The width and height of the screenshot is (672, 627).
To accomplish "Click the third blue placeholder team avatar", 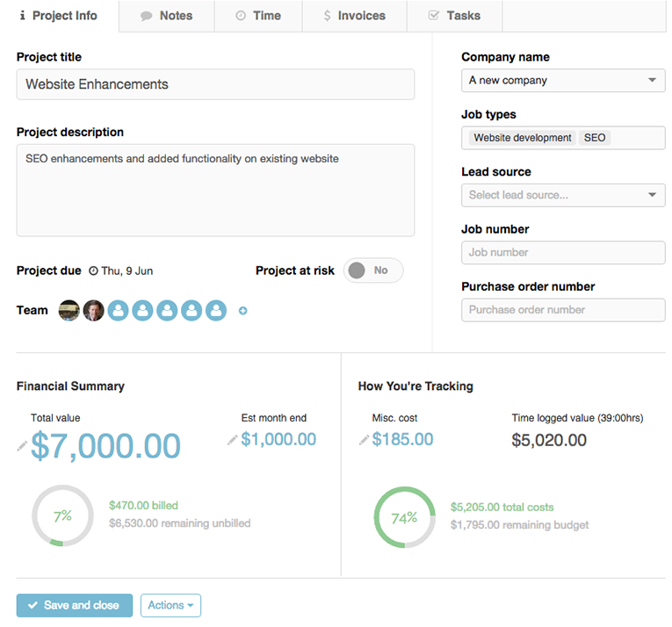I will pyautogui.click(x=167, y=310).
